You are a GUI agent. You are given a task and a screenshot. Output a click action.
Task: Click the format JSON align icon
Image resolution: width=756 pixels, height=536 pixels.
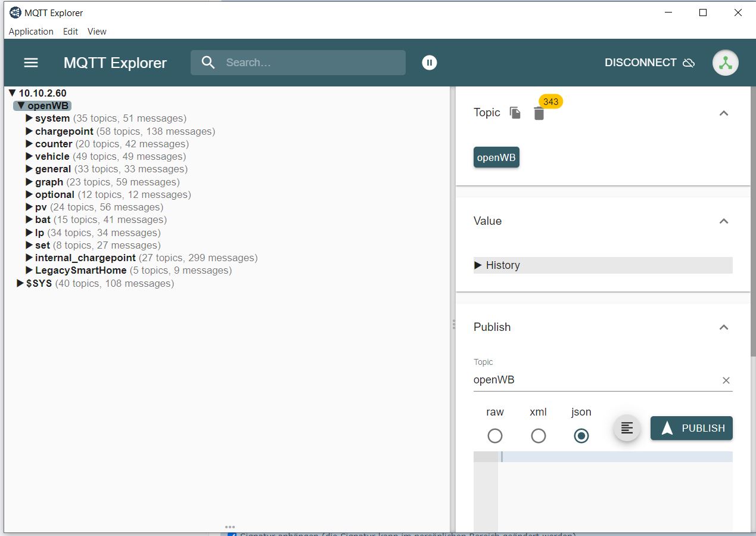627,428
